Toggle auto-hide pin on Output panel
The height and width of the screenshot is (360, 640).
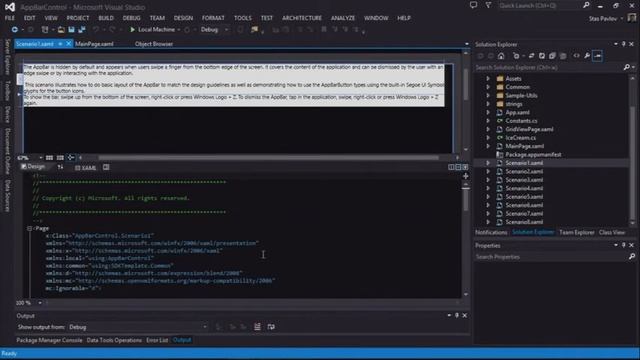click(457, 316)
